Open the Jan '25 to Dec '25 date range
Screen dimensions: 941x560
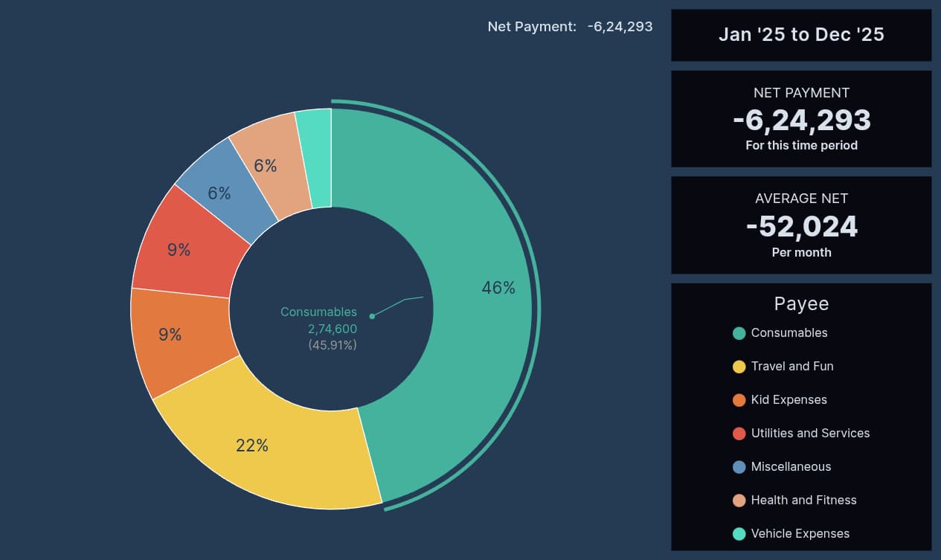(801, 35)
